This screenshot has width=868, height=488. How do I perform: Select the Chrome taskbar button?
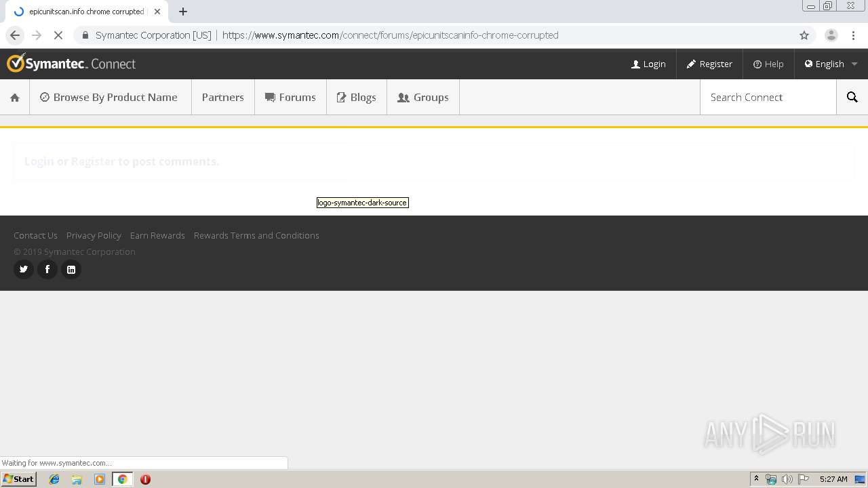(x=122, y=479)
